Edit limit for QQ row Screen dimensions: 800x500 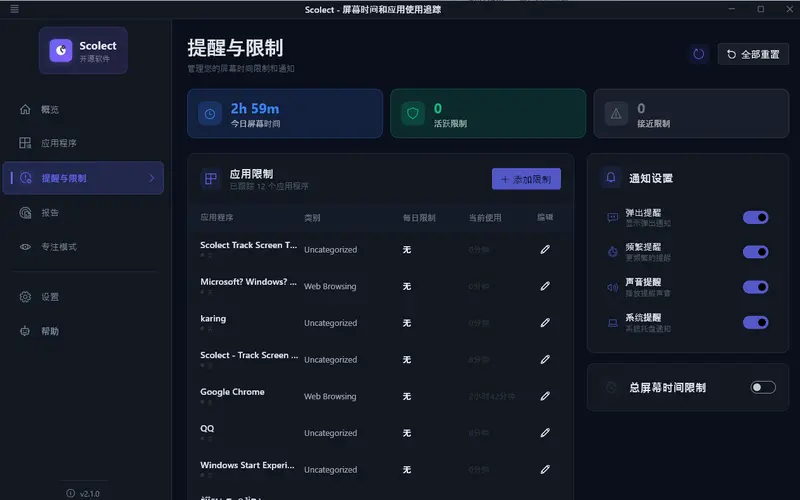pyautogui.click(x=545, y=433)
